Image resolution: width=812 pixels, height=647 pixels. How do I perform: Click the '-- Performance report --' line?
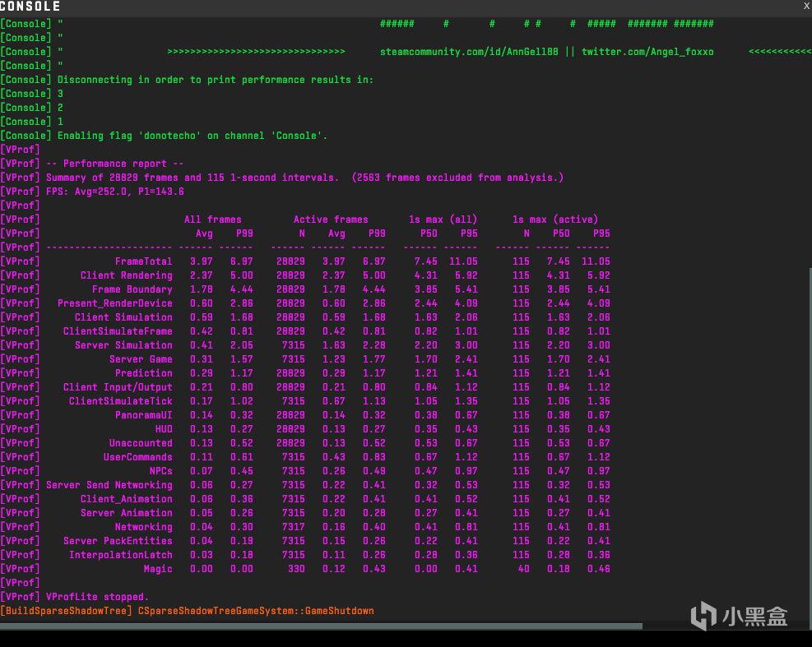pos(115,164)
